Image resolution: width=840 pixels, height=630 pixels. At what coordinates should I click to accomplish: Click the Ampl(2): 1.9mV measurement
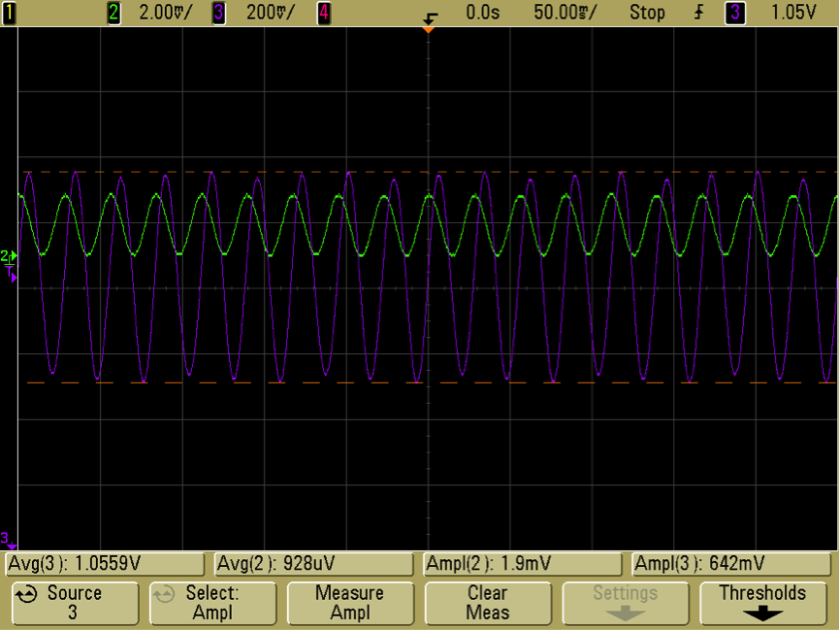[x=522, y=564]
